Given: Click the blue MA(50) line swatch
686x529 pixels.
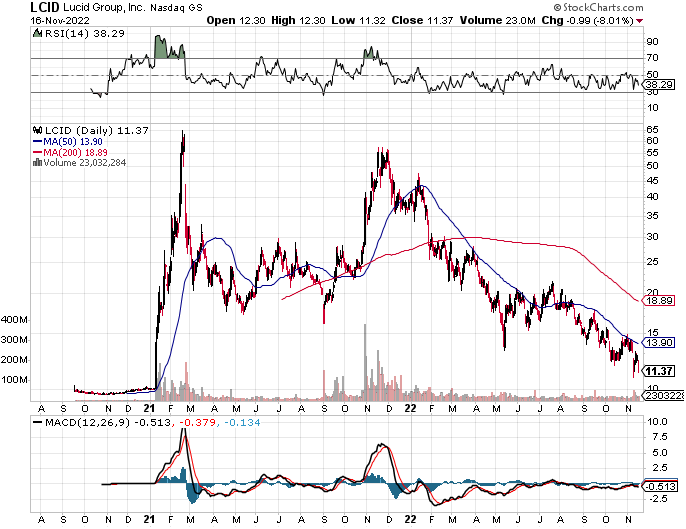Looking at the screenshot, I should pyautogui.click(x=37, y=142).
